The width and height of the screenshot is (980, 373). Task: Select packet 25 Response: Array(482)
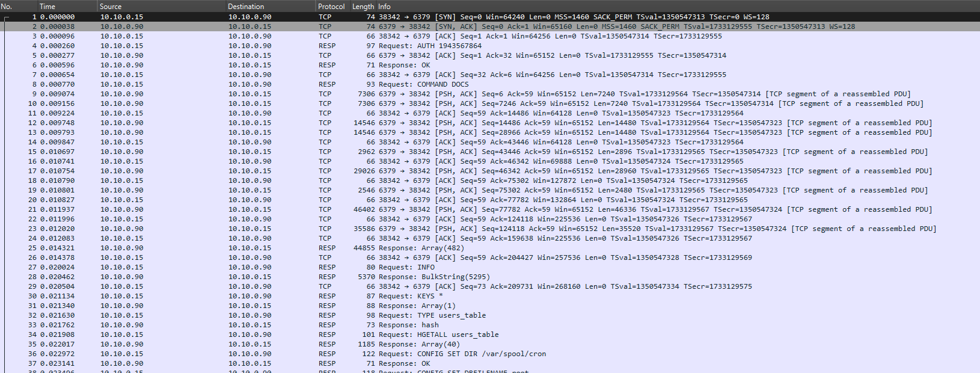pyautogui.click(x=490, y=248)
